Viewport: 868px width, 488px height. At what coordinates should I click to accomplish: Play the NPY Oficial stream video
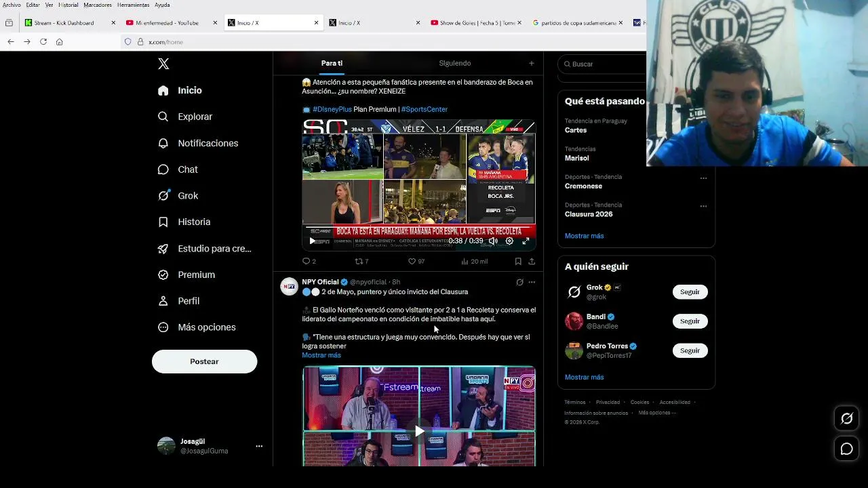419,431
